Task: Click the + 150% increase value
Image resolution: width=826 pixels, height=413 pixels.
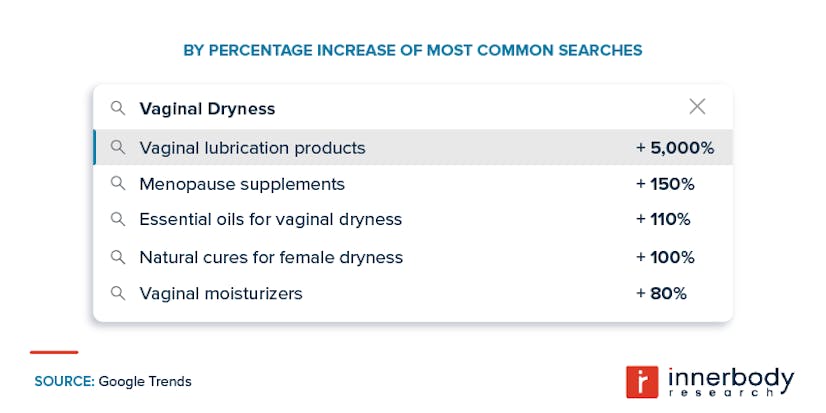Action: click(x=665, y=184)
